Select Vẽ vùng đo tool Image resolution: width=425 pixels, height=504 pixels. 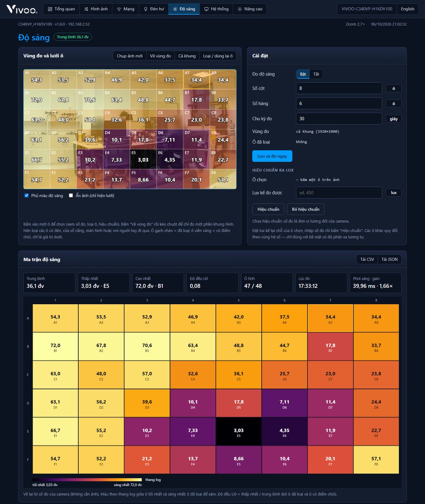[160, 56]
